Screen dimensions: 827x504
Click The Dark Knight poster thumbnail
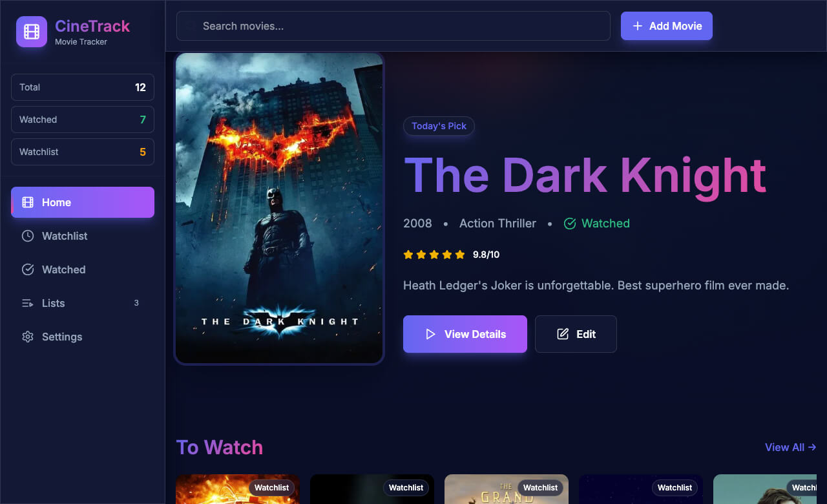(x=279, y=207)
